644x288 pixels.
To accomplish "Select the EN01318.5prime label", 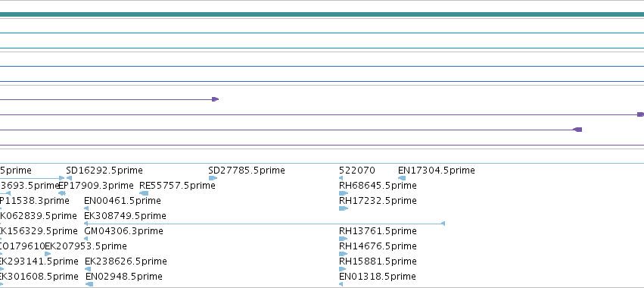I will [378, 277].
